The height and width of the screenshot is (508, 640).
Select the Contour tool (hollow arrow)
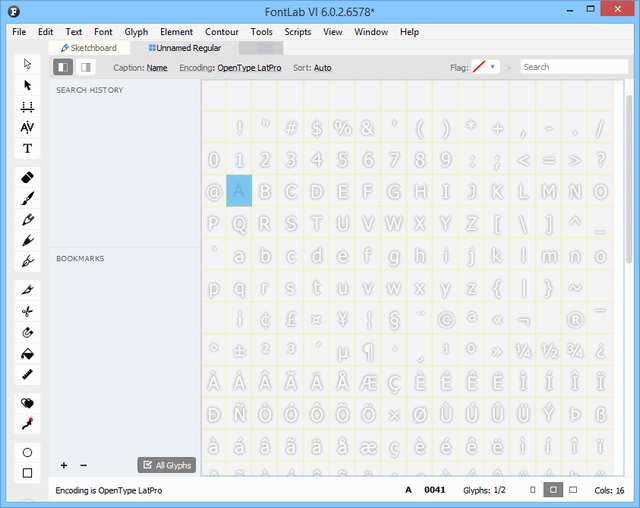click(x=27, y=64)
